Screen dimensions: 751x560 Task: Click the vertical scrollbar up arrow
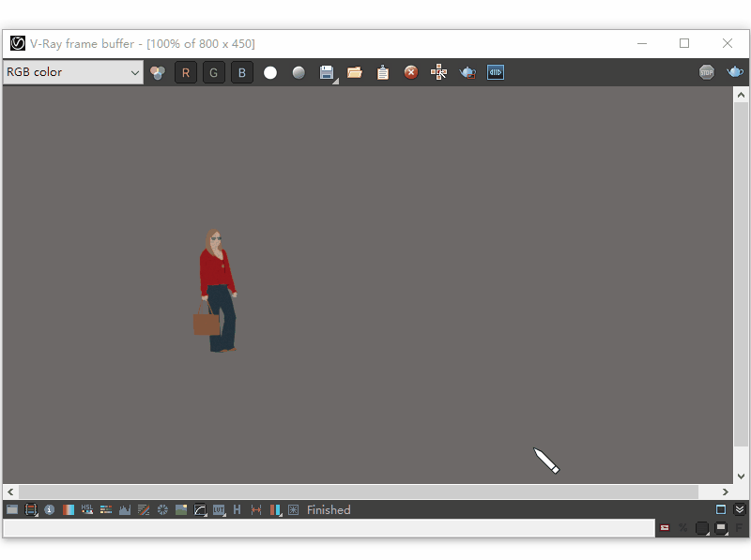pos(741,95)
